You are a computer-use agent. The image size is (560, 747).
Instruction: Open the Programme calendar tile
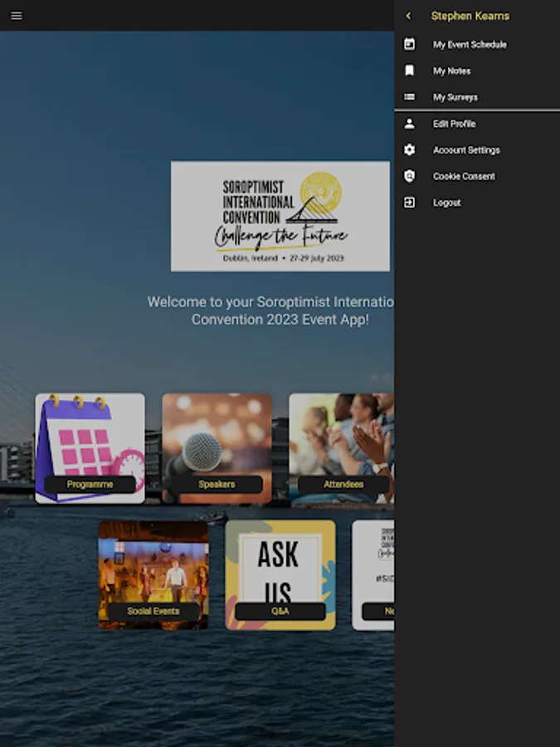point(90,448)
